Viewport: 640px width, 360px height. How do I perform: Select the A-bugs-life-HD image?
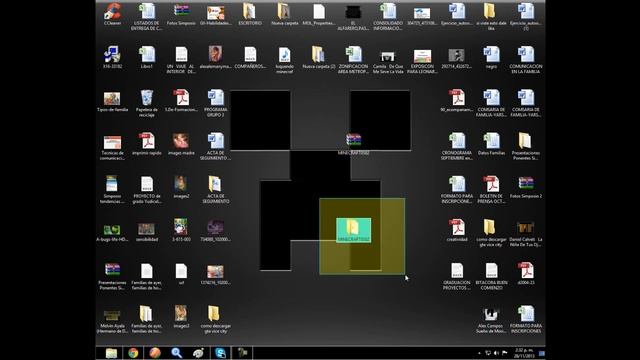click(112, 232)
